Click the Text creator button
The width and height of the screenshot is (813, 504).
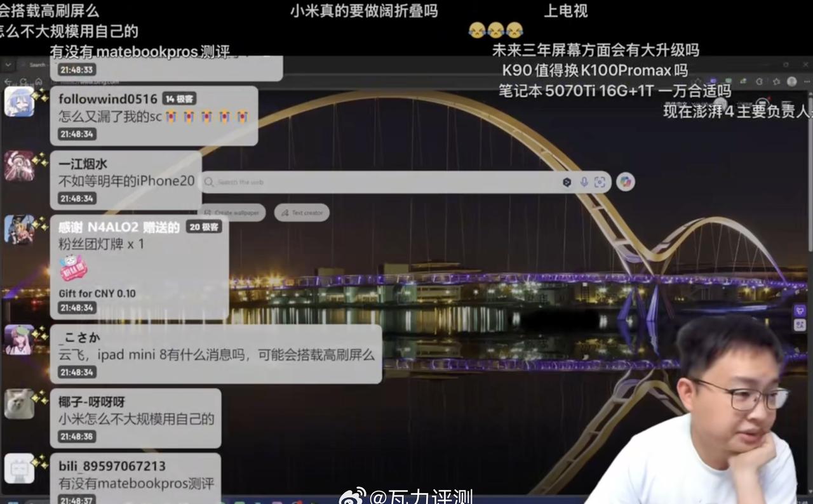pyautogui.click(x=302, y=213)
